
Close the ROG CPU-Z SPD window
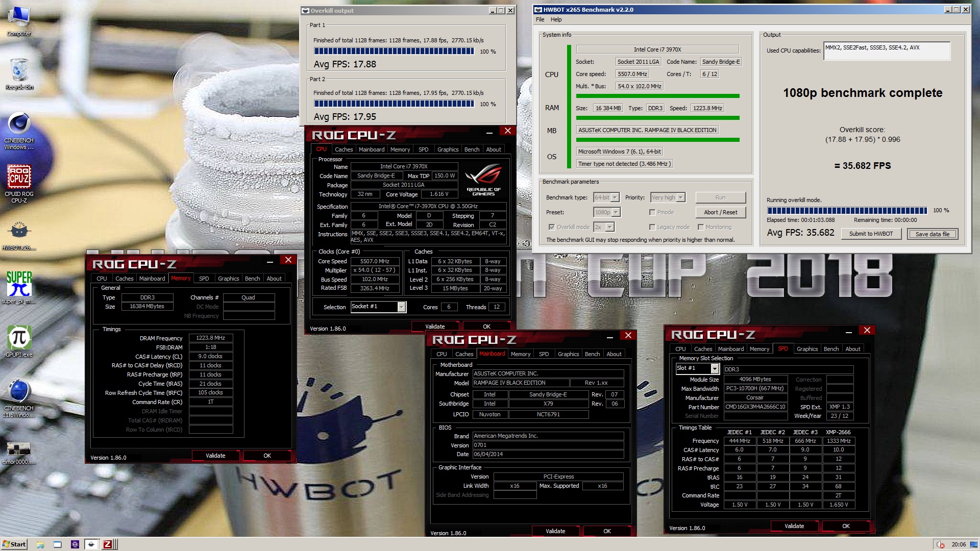point(867,331)
